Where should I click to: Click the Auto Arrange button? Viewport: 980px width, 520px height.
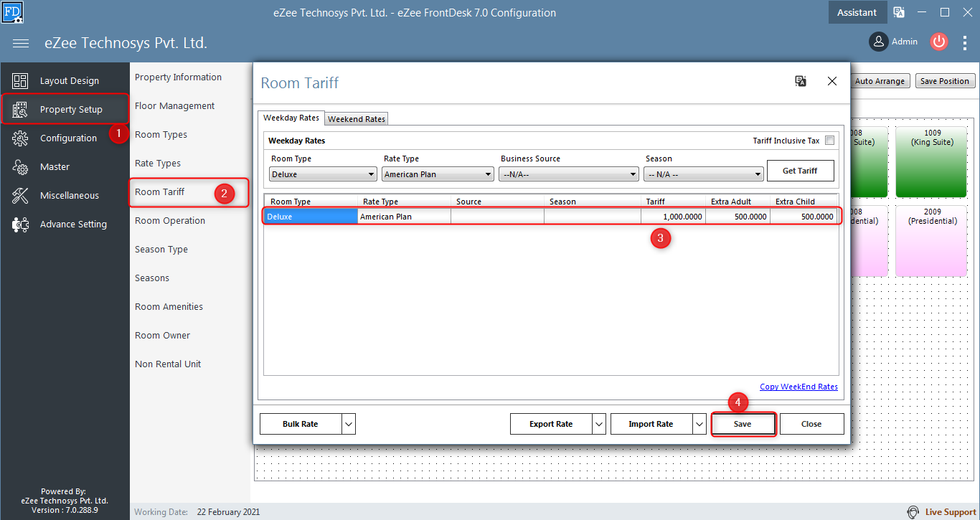880,81
